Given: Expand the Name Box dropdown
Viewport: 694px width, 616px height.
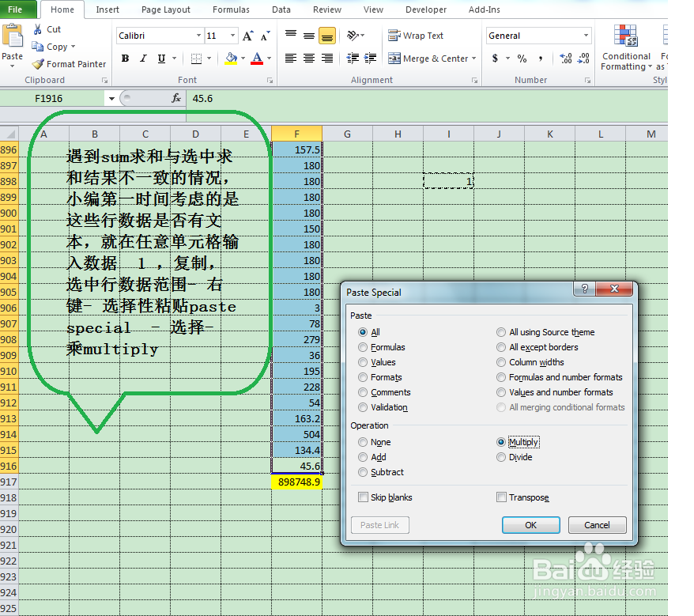Looking at the screenshot, I should pos(111,98).
